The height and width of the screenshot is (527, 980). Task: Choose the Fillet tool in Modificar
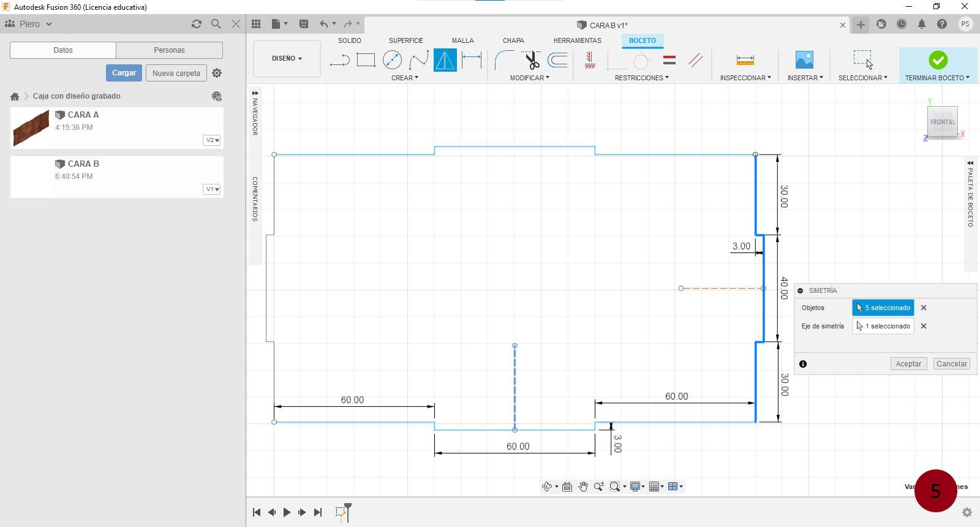[x=504, y=60]
